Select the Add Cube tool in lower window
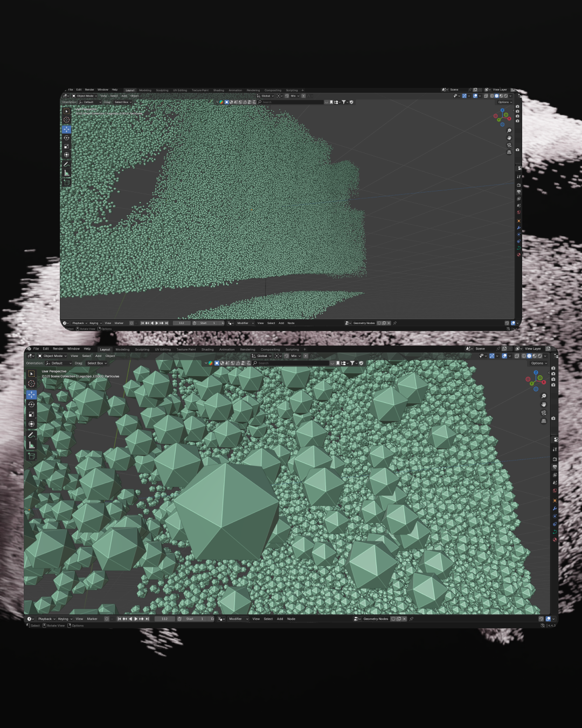582x728 pixels. (x=31, y=456)
